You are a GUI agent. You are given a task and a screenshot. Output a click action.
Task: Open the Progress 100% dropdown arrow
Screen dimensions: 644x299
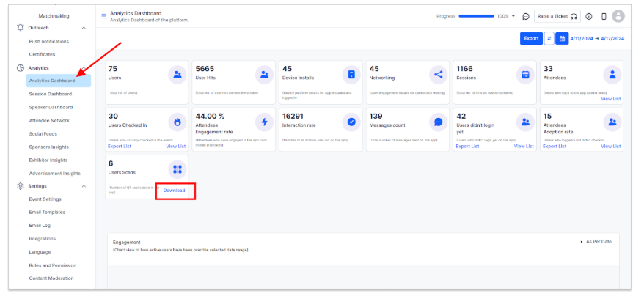[x=513, y=16]
